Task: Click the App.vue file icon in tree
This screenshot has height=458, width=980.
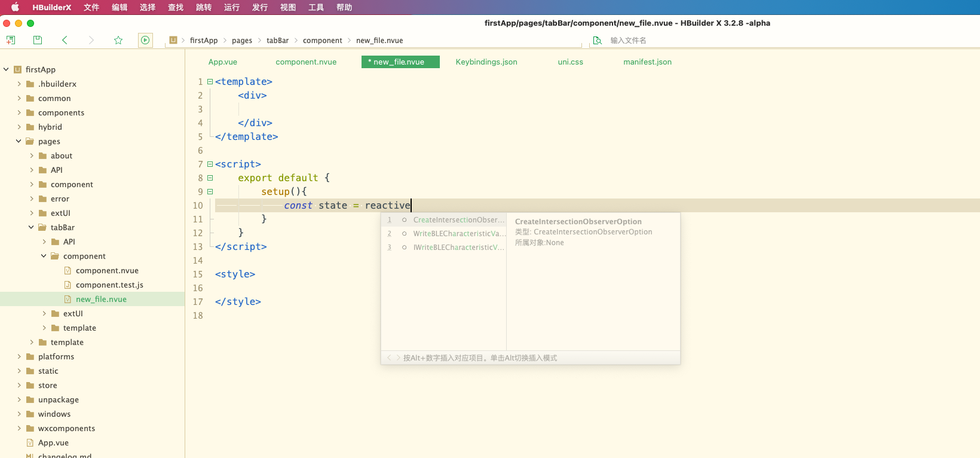Action: click(x=30, y=442)
